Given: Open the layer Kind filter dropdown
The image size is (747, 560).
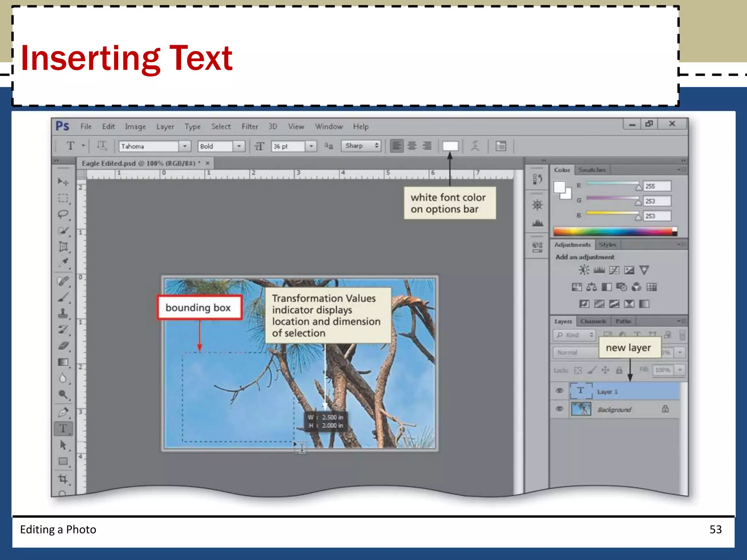Looking at the screenshot, I should [x=574, y=335].
